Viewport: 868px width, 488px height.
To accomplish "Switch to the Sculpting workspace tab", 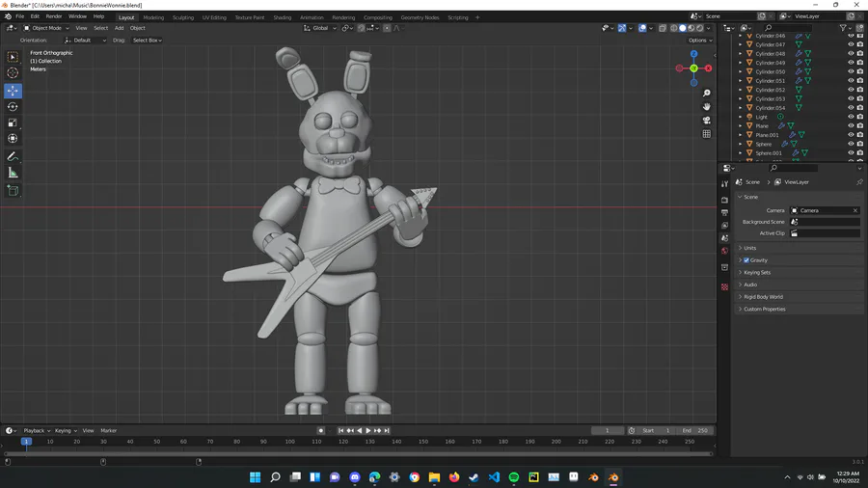I will click(182, 17).
